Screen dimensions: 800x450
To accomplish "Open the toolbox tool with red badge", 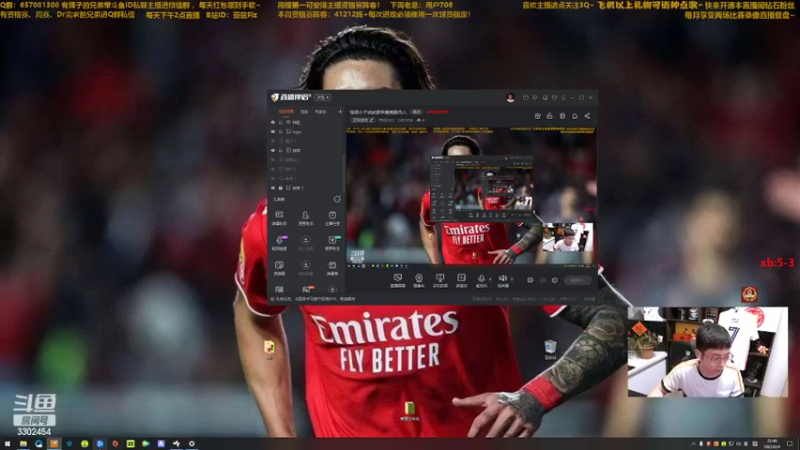I will (306, 290).
